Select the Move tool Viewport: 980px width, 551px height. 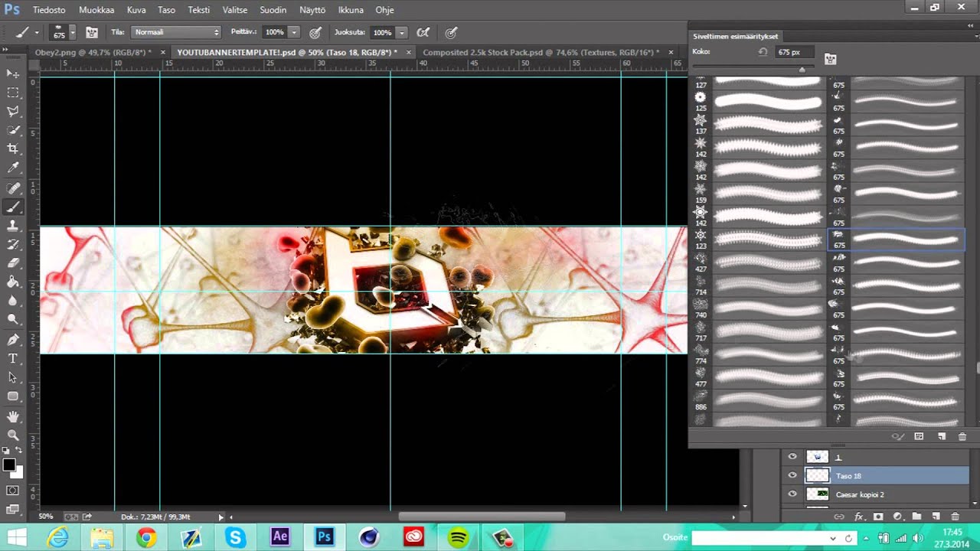(x=13, y=73)
